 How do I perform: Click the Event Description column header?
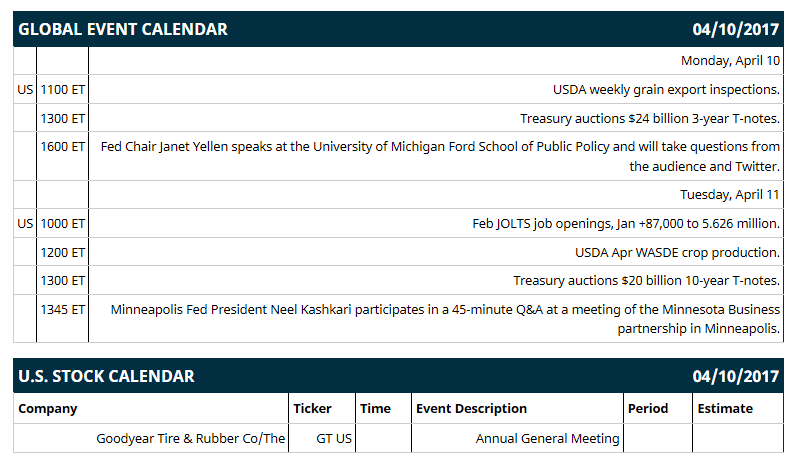[x=471, y=408]
